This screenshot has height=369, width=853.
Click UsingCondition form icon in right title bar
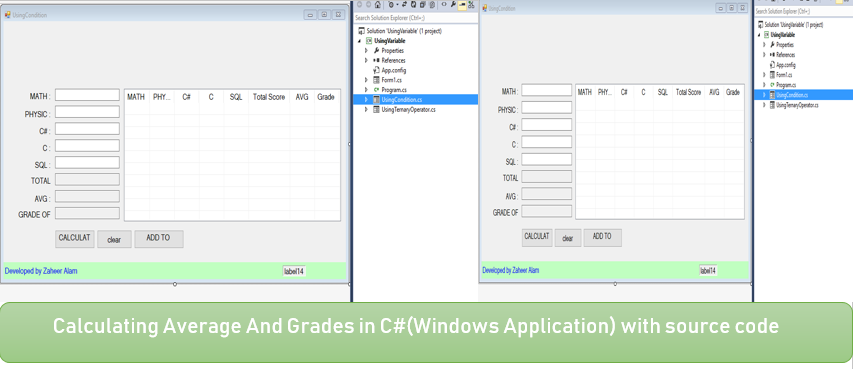484,8
